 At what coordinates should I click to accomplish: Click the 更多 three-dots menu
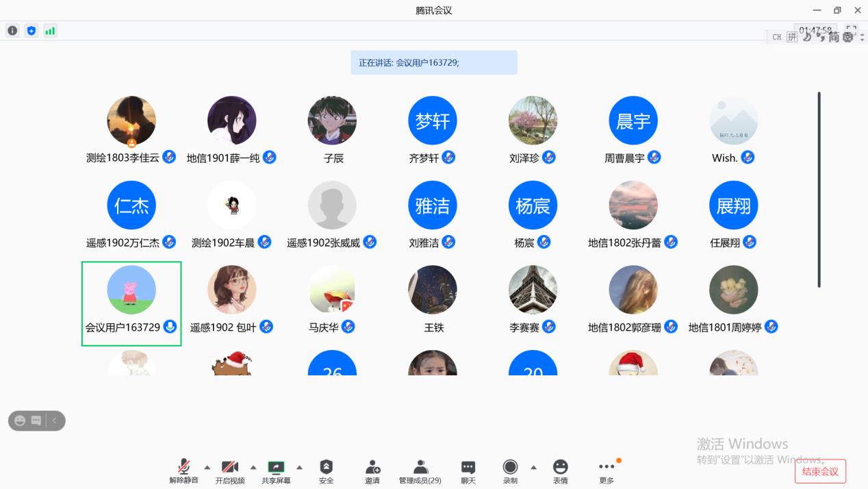(x=607, y=468)
